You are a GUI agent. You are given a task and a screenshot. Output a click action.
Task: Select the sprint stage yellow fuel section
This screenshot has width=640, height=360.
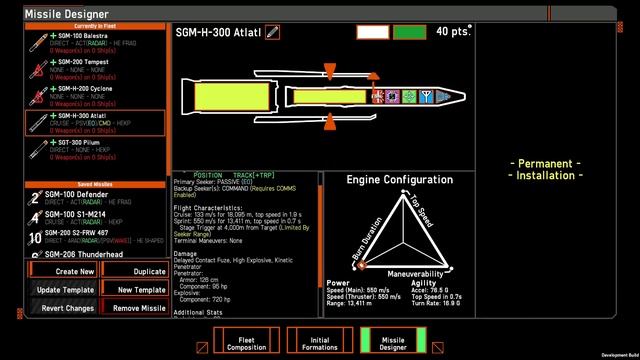(329, 97)
